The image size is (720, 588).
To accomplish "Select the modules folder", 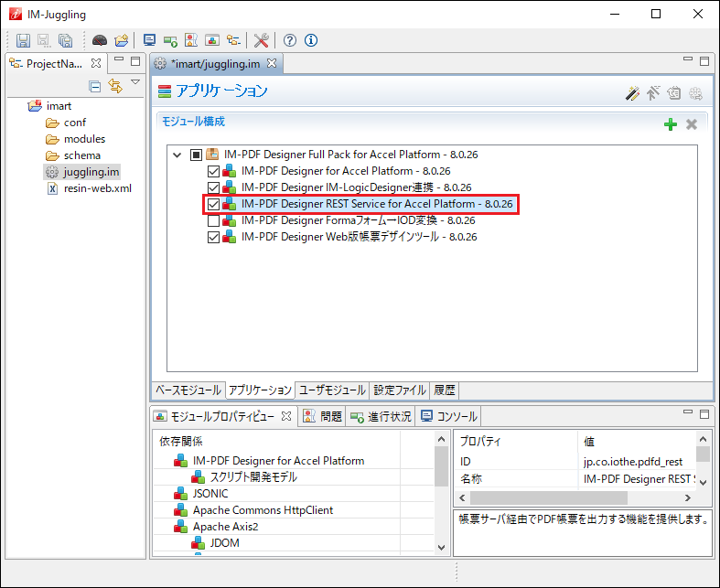I will click(84, 139).
